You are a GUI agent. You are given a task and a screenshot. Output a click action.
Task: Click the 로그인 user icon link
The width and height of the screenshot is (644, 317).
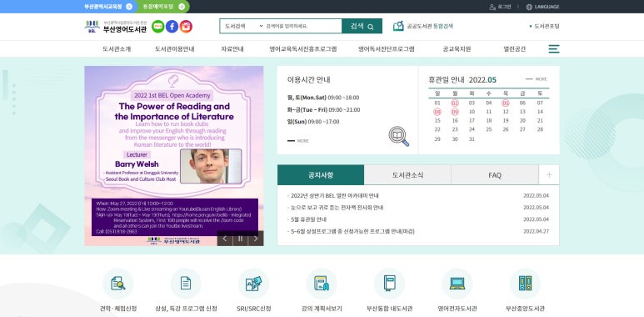pos(500,7)
